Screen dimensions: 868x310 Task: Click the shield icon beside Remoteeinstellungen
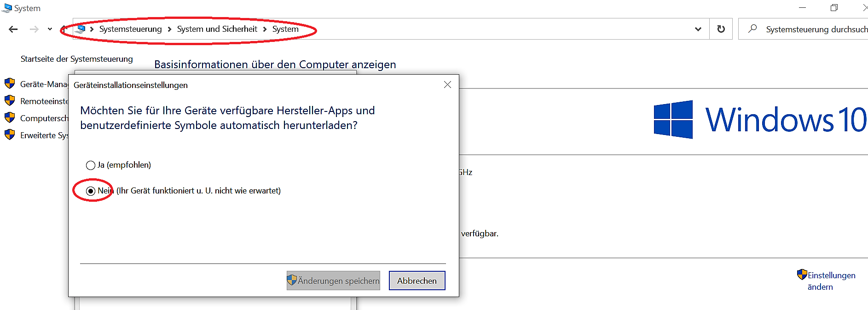click(x=10, y=100)
